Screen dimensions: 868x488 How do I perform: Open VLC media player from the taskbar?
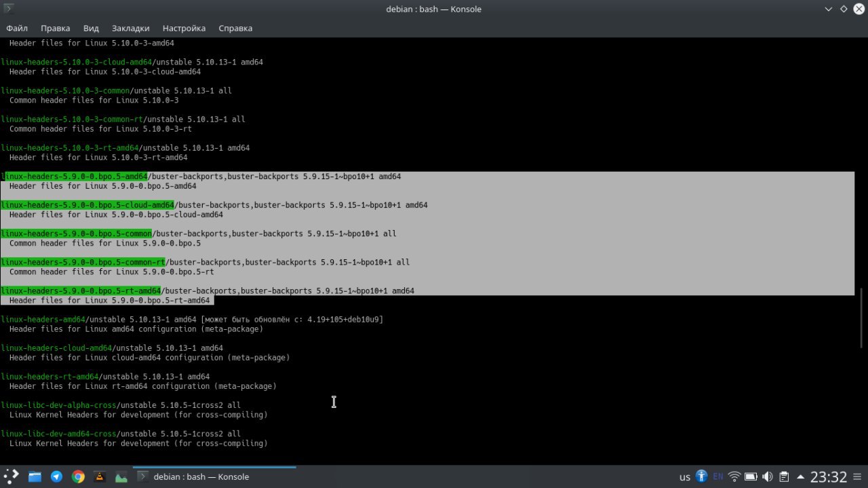100,476
